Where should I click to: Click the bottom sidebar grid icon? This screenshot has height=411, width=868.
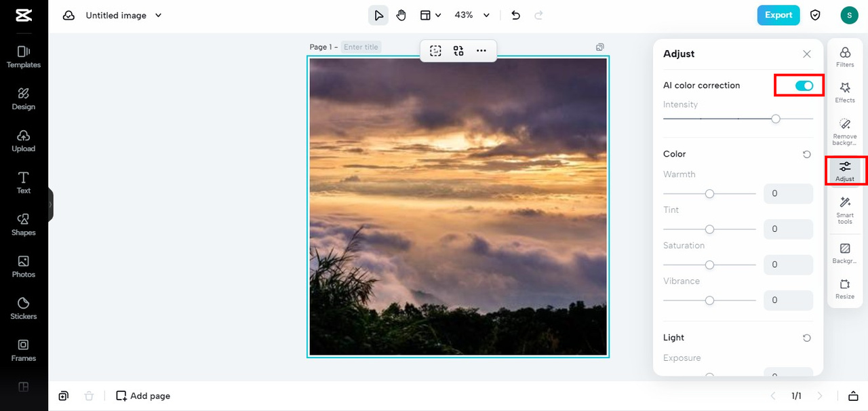pos(24,387)
